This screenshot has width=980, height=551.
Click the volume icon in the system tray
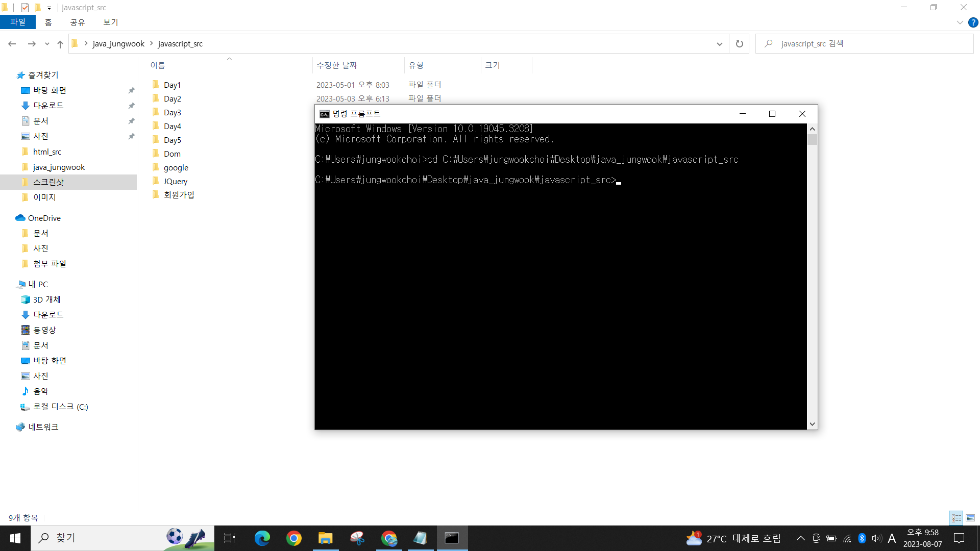(876, 538)
